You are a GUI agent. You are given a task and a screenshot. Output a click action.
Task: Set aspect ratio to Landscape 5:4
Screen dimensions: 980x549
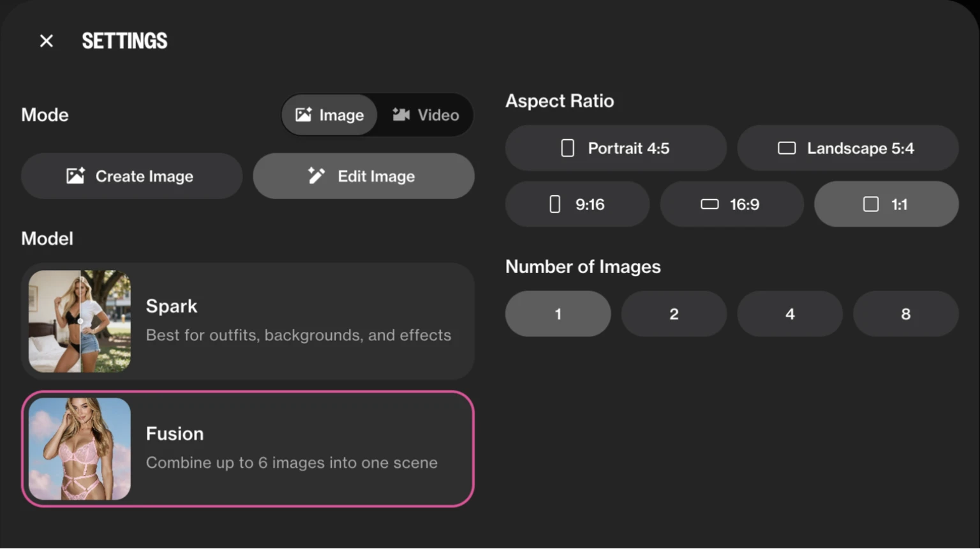[x=848, y=148]
